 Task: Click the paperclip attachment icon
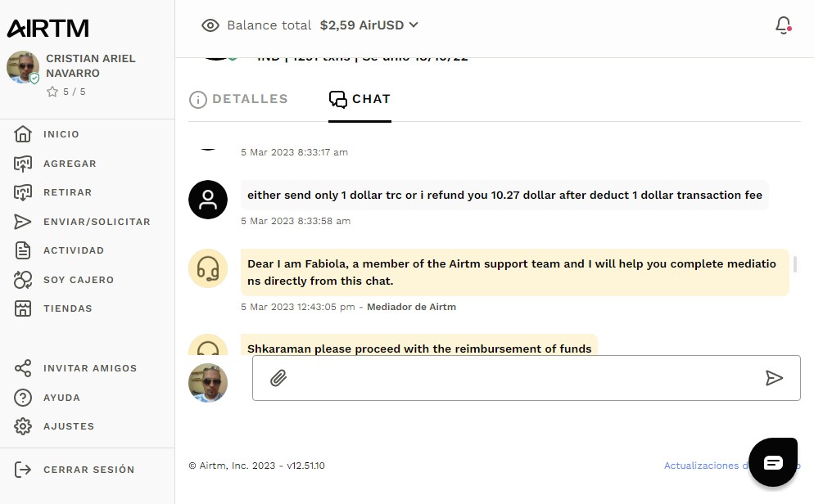coord(278,378)
